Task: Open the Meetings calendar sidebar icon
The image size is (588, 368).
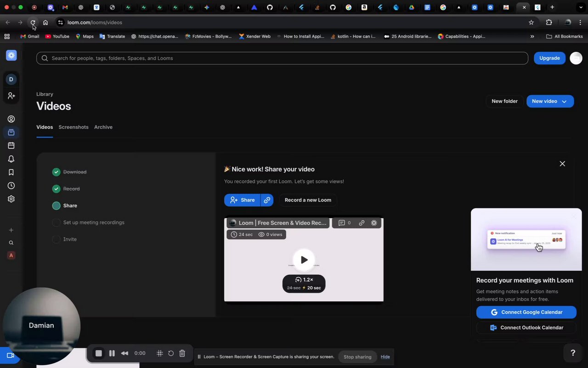Action: (11, 146)
